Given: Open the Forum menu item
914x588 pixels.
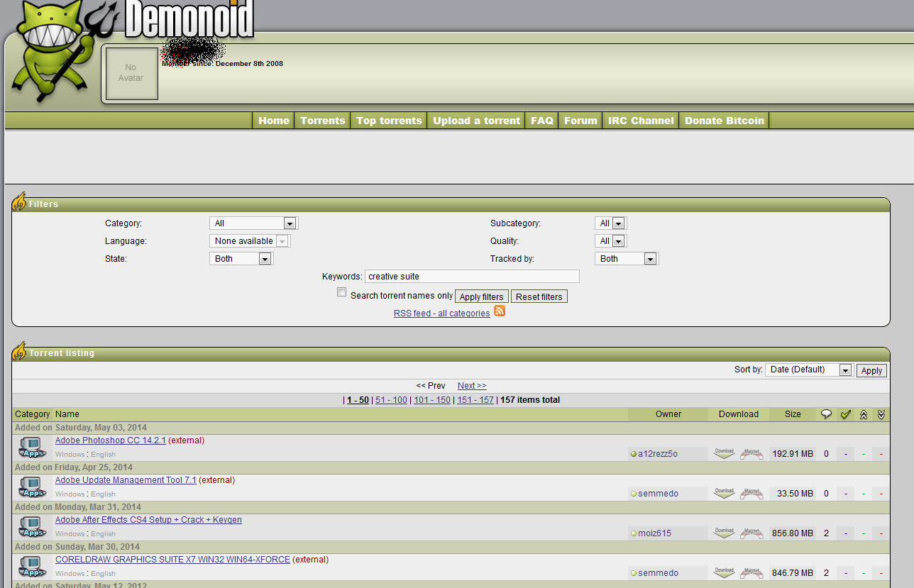Looking at the screenshot, I should (580, 121).
